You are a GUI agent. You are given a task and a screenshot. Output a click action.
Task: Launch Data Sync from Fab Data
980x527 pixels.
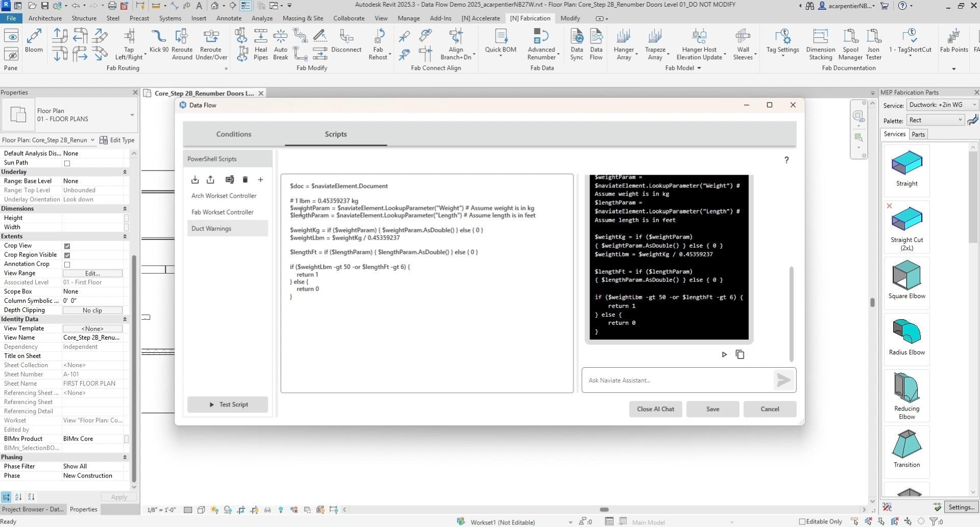click(577, 44)
